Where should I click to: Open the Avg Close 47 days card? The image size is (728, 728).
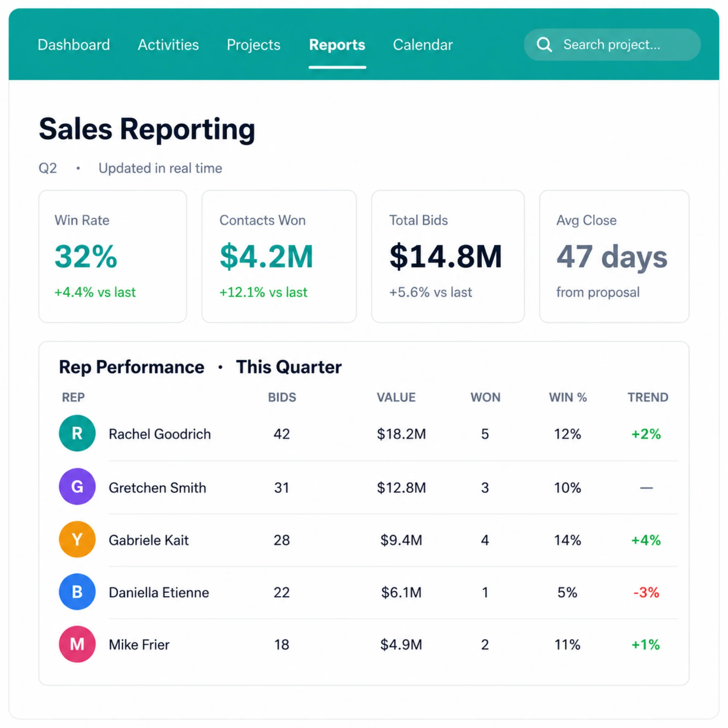point(614,256)
